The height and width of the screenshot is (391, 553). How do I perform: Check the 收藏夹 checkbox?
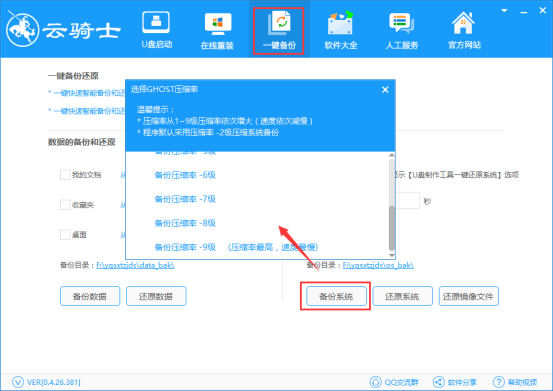pyautogui.click(x=65, y=204)
